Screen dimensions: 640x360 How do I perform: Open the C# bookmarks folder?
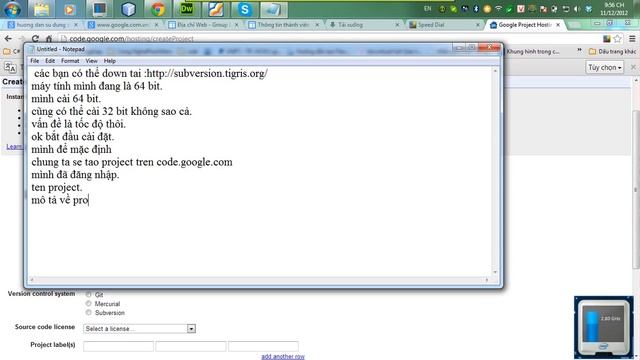[11, 51]
